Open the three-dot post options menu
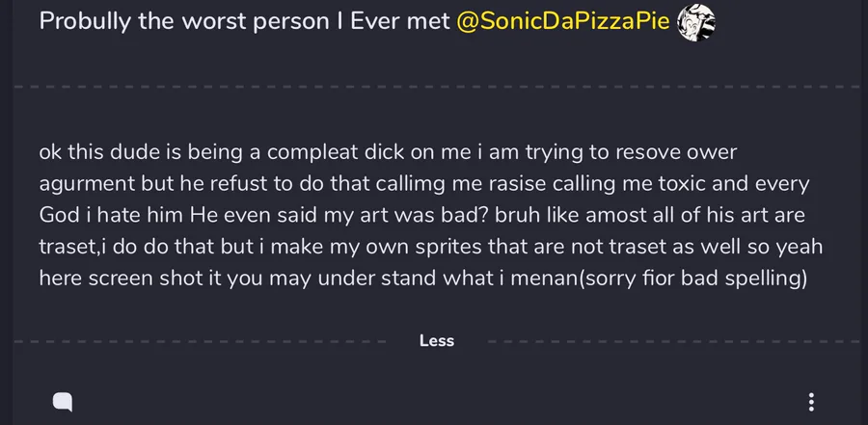Image resolution: width=868 pixels, height=425 pixels. 811,402
